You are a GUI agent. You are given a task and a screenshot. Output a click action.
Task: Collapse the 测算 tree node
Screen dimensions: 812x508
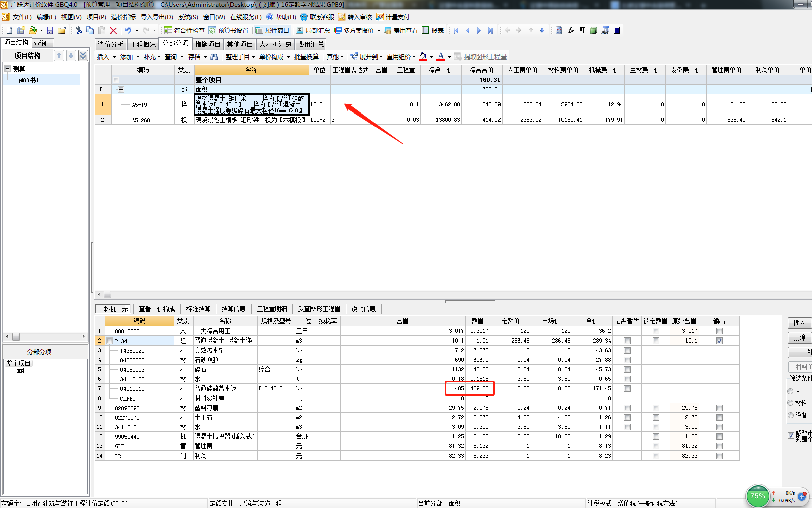[7, 69]
